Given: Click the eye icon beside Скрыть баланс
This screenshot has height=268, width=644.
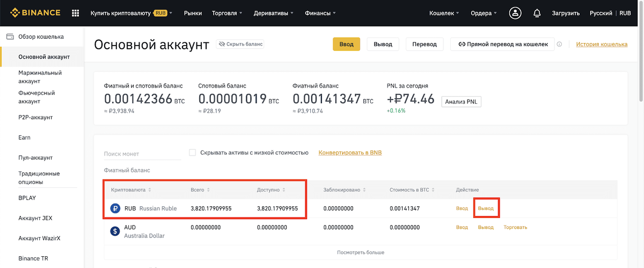Looking at the screenshot, I should point(221,44).
